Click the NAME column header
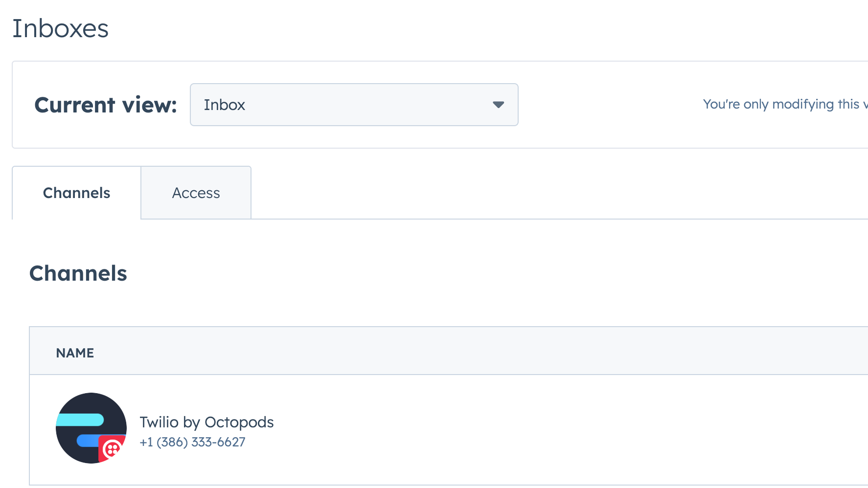The height and width of the screenshot is (488, 868). (74, 352)
